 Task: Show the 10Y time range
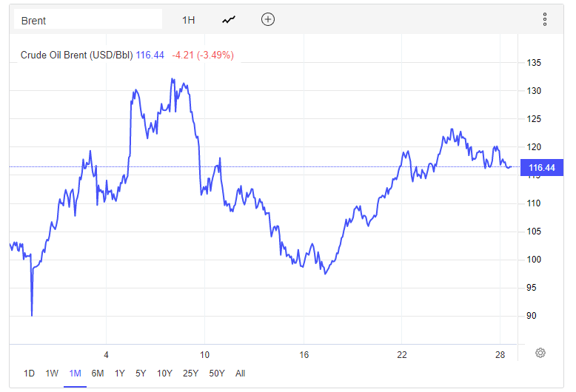point(164,374)
